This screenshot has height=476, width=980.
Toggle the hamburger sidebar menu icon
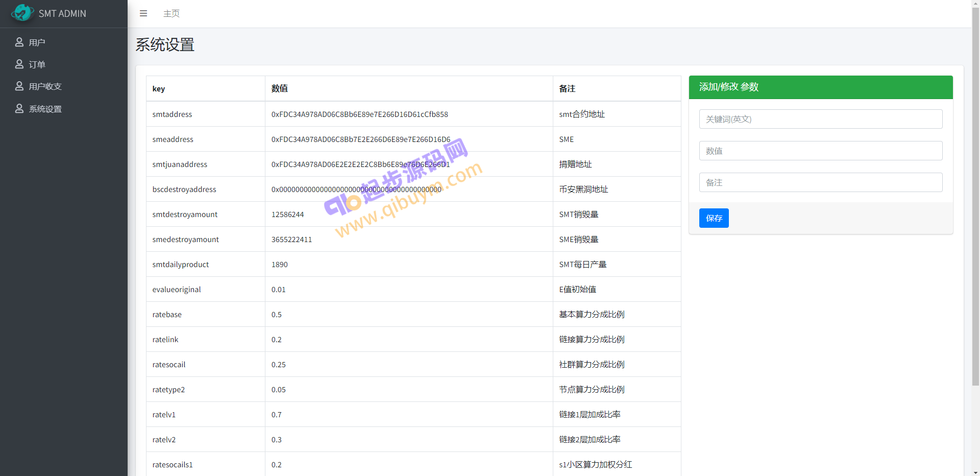[x=143, y=13]
